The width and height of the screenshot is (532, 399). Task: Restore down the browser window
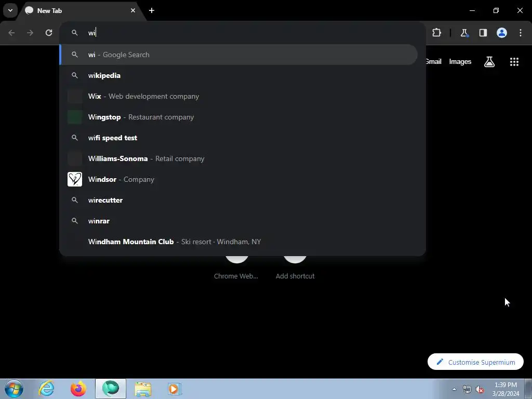click(x=496, y=10)
